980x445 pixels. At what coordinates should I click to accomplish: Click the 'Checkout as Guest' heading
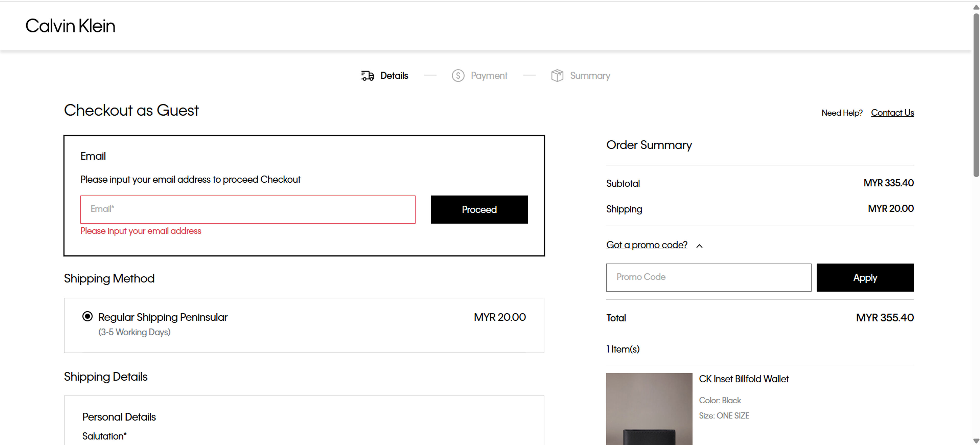click(131, 110)
